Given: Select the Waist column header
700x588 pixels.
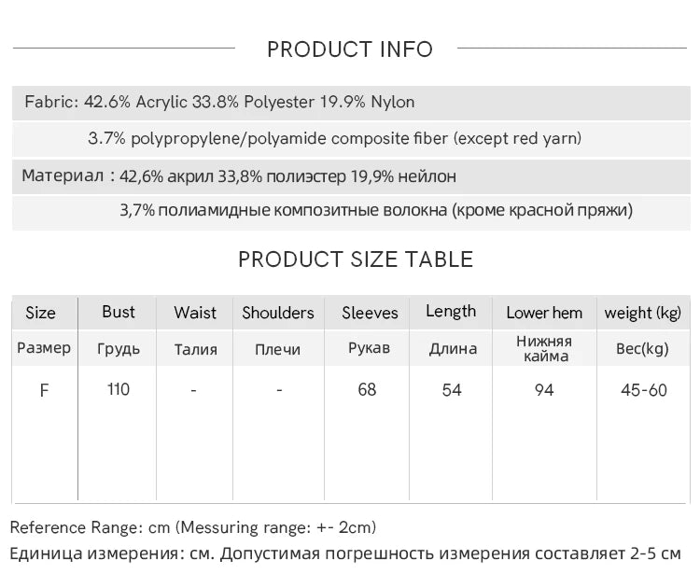Looking at the screenshot, I should [x=195, y=313].
